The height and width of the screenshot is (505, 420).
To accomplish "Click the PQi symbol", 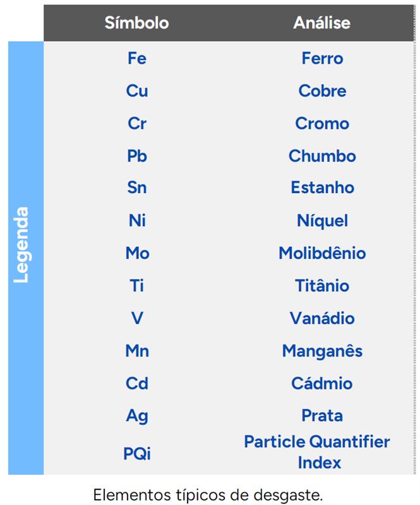I will click(x=136, y=453).
